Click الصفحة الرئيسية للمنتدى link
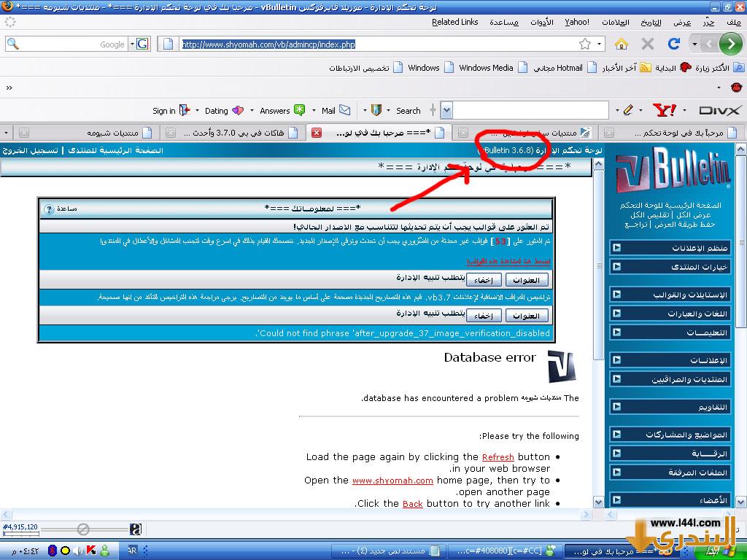The height and width of the screenshot is (560, 747). [116, 150]
